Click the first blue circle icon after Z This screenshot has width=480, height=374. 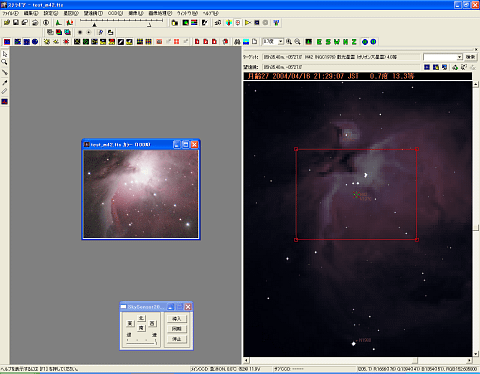click(x=365, y=42)
